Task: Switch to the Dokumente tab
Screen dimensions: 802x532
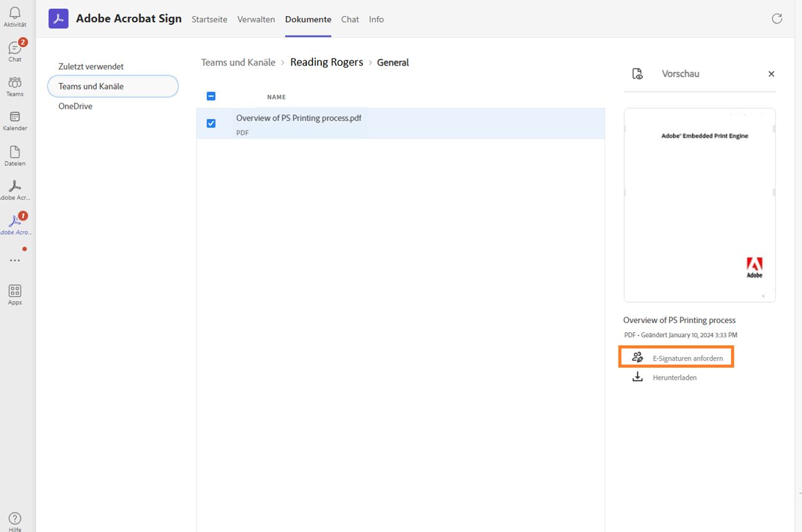Action: coord(308,19)
